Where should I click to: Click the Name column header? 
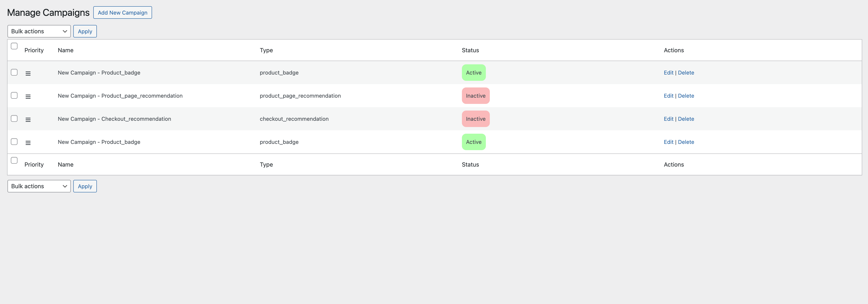pos(65,50)
